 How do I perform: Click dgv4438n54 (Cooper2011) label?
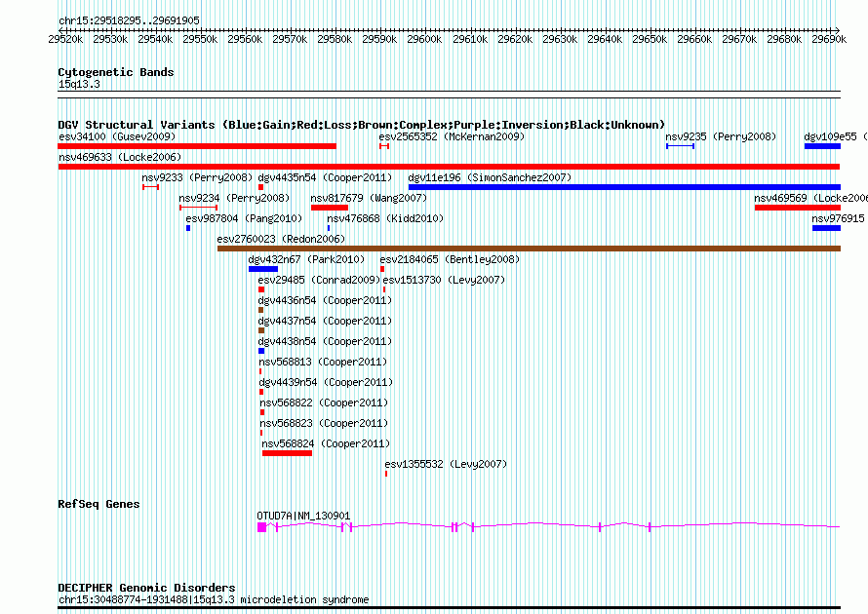325,341
